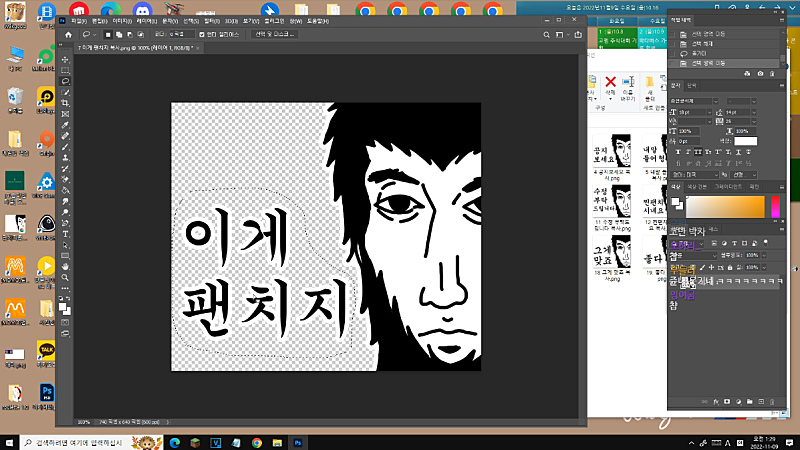
Task: Open the Lasso tool preset picker dropdown
Action: 93,33
